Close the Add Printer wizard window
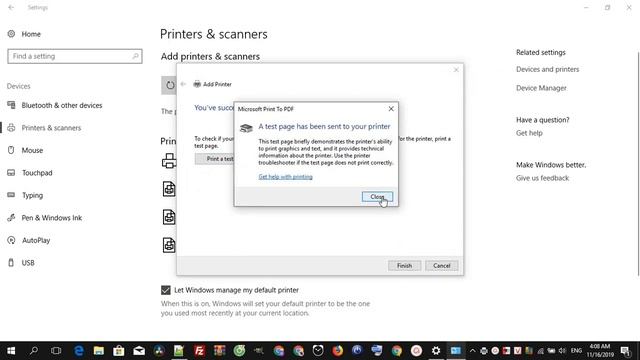 (x=456, y=70)
